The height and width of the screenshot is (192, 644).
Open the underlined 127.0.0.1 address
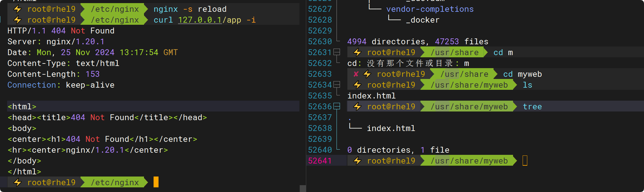coord(200,20)
